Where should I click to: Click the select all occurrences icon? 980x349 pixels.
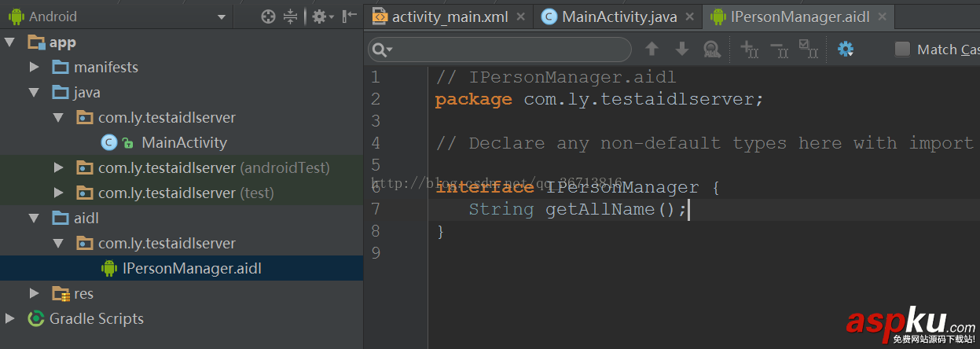[x=808, y=50]
